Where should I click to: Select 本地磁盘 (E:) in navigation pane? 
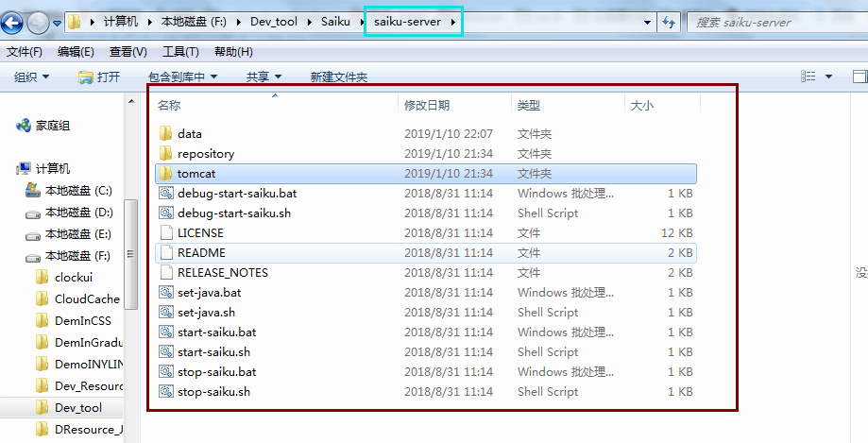click(78, 234)
